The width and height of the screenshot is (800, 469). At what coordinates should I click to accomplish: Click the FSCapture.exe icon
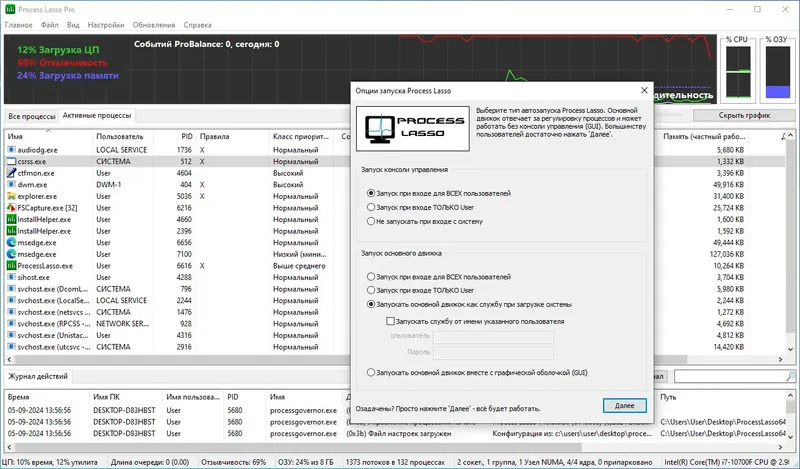[11, 208]
